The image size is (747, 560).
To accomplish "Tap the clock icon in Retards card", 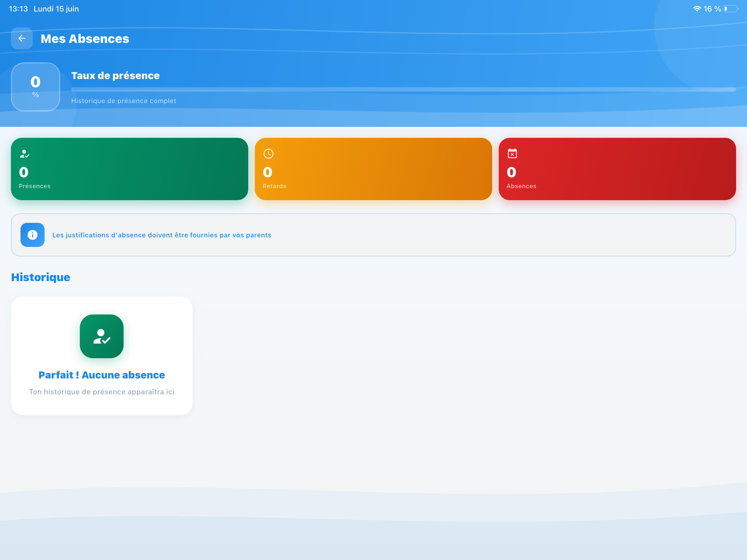I will click(x=268, y=154).
